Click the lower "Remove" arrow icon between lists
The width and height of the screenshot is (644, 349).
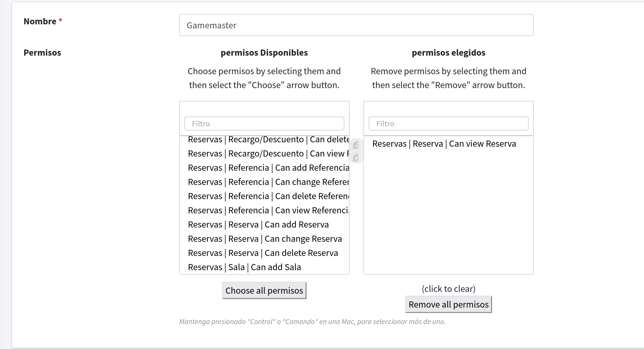(356, 157)
